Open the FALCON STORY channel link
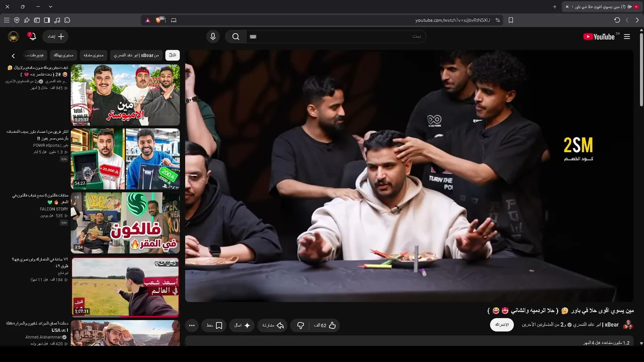The width and height of the screenshot is (644, 362). [54, 209]
